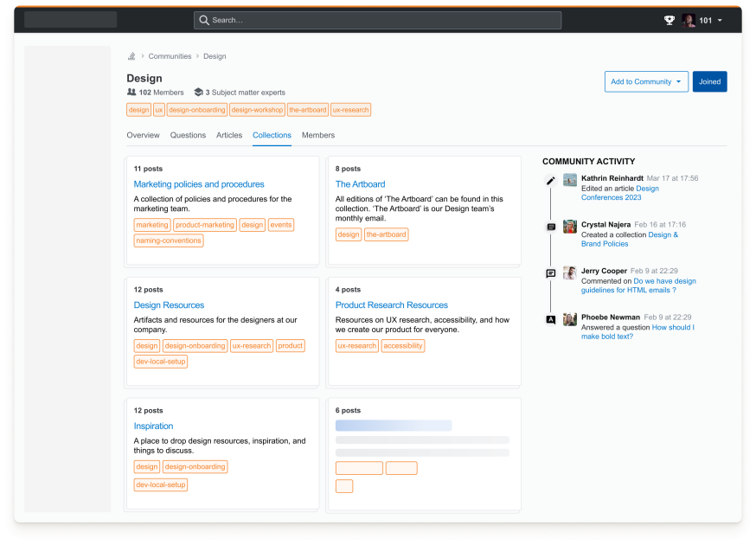The width and height of the screenshot is (756, 545).
Task: Click dev-local-setup tag in Inspiration card
Action: [161, 484]
